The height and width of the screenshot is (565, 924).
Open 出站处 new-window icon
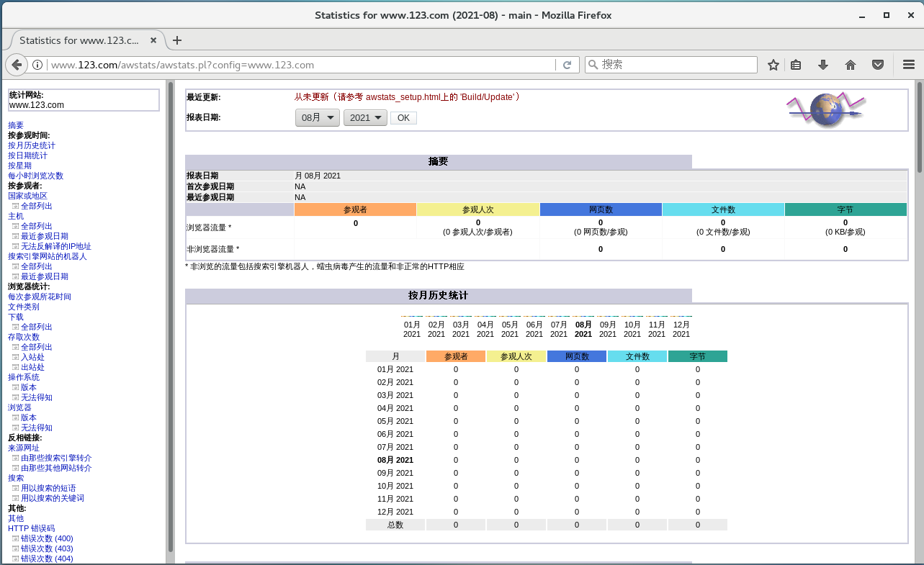pos(15,368)
